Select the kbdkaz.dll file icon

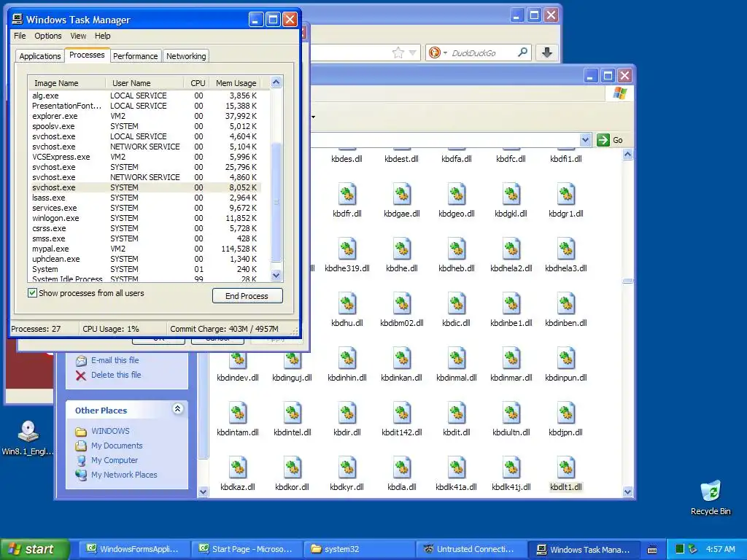click(x=238, y=468)
